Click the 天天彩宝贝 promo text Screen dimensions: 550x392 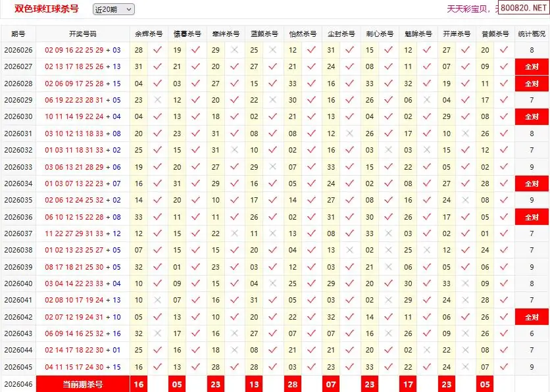click(x=469, y=9)
